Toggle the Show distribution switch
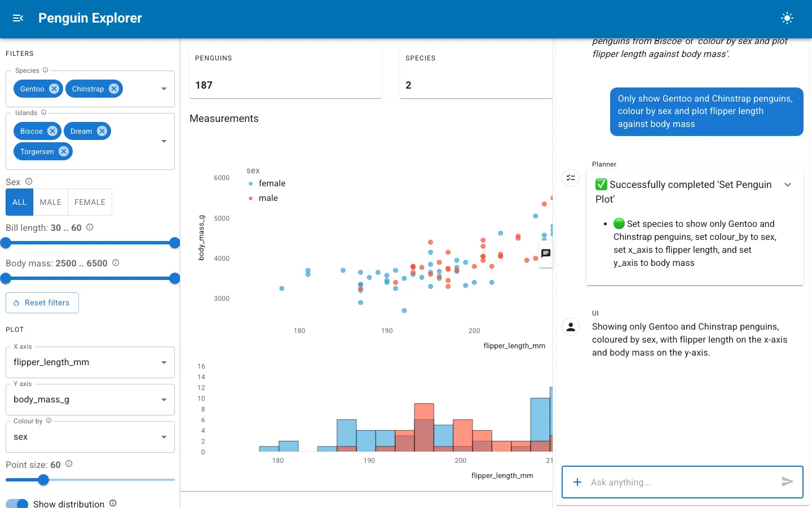This screenshot has height=508, width=812. [17, 503]
